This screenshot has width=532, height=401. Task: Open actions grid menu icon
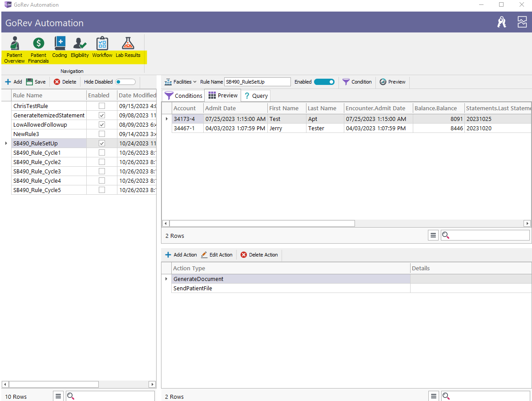pos(434,396)
